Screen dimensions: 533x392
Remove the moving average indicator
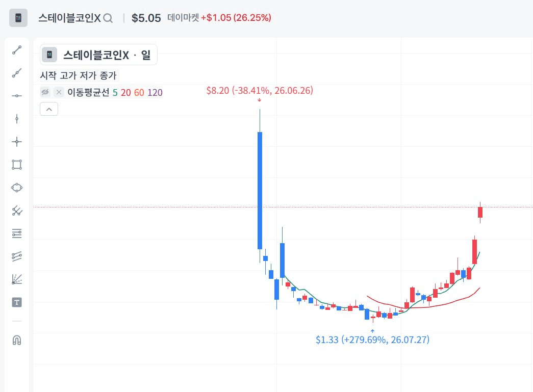pos(59,92)
